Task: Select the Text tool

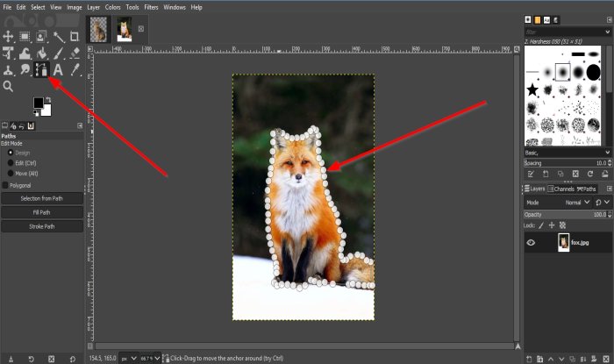Action: [x=58, y=70]
